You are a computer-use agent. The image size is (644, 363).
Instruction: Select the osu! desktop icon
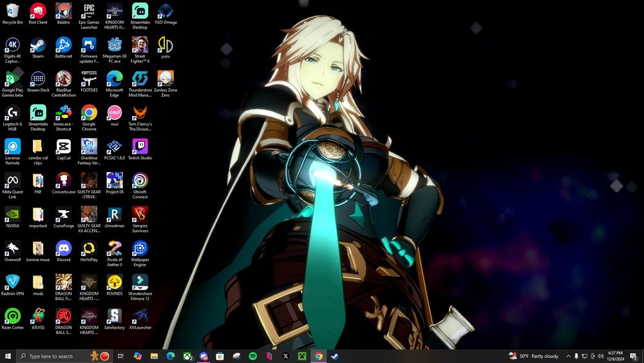point(114,115)
